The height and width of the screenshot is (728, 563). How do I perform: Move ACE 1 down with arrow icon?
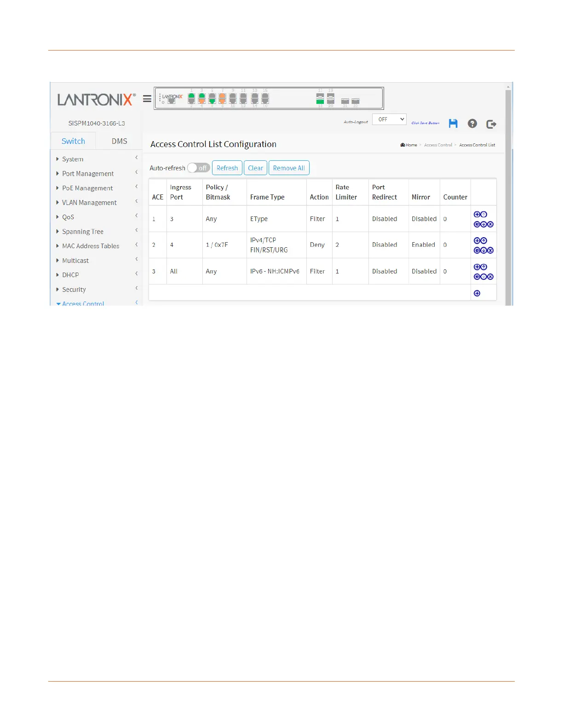pyautogui.click(x=484, y=224)
